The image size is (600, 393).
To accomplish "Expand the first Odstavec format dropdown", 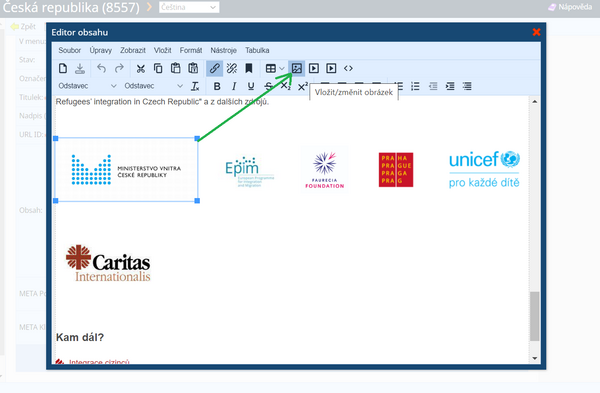I will coord(87,86).
